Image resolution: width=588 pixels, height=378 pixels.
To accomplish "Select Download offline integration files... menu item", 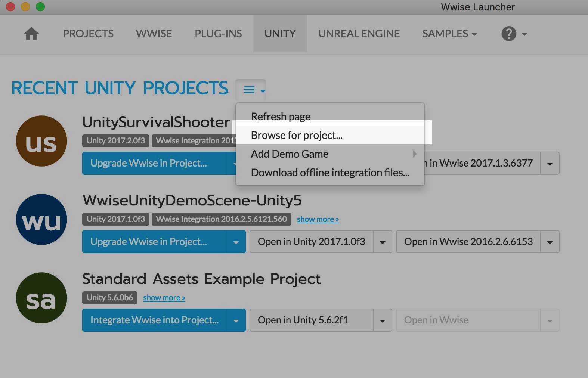I will coord(330,173).
